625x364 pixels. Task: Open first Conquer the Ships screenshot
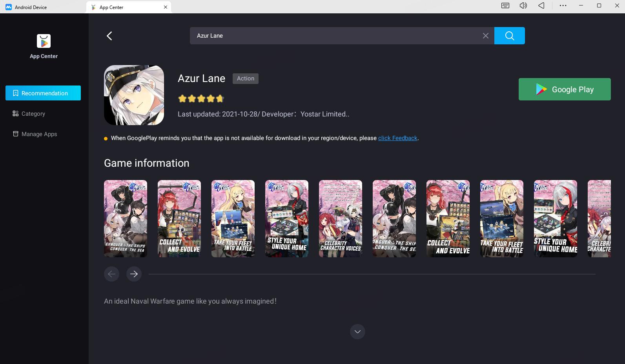(x=126, y=218)
